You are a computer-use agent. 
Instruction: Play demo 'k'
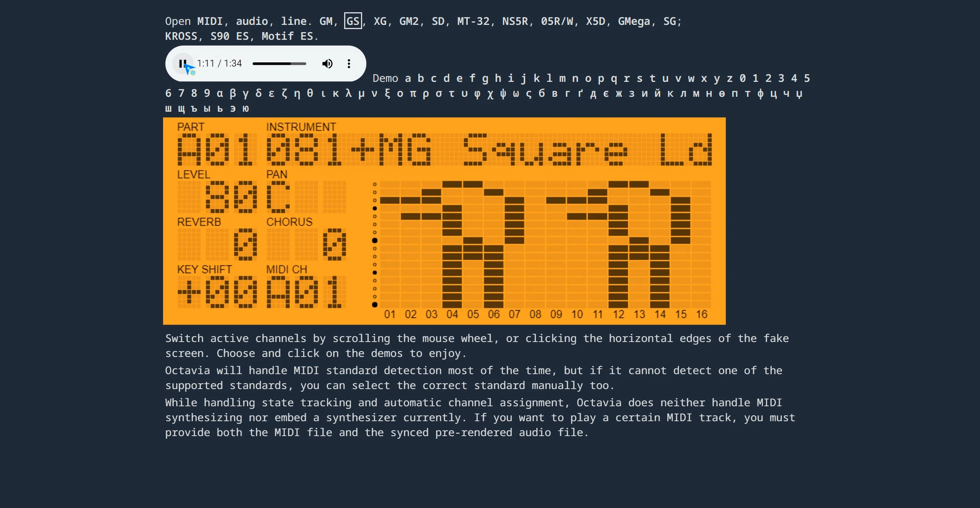537,78
